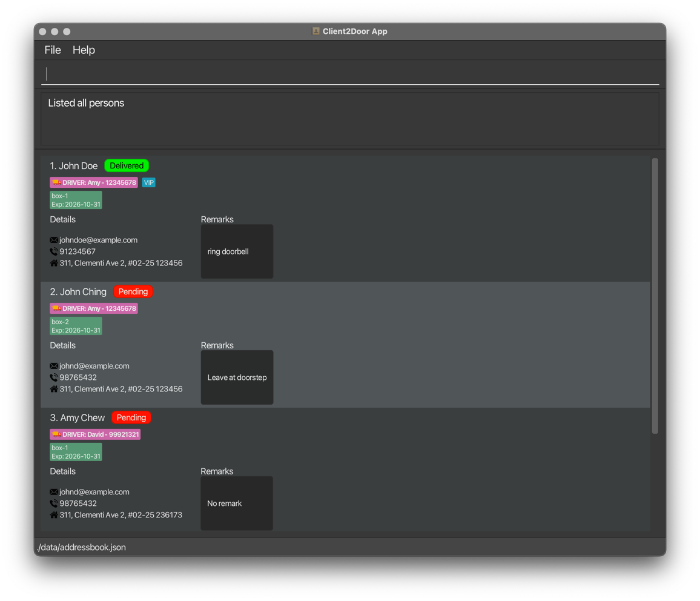The image size is (700, 601).
Task: Click the email icon beside johndoe@example.com
Action: click(x=54, y=240)
